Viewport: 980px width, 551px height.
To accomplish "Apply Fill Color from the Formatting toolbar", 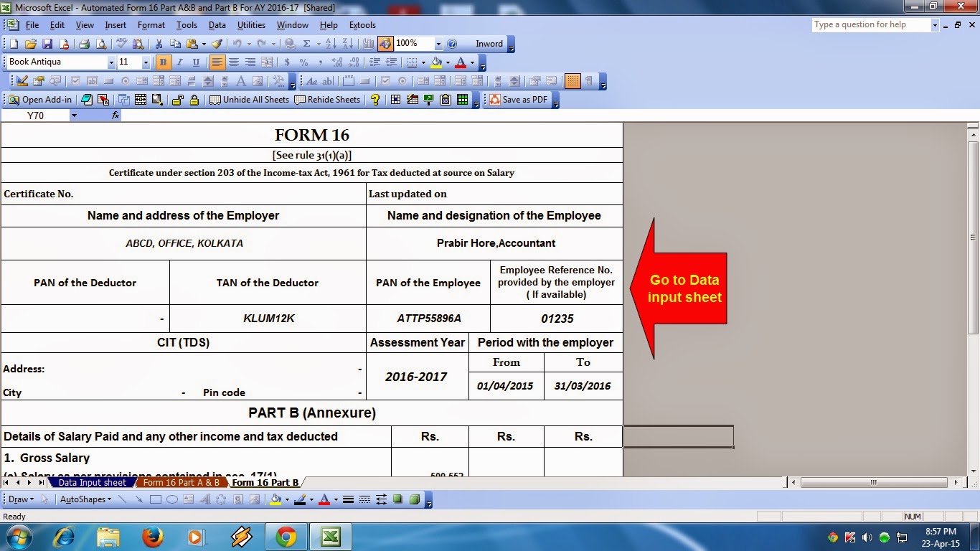I will pyautogui.click(x=436, y=62).
